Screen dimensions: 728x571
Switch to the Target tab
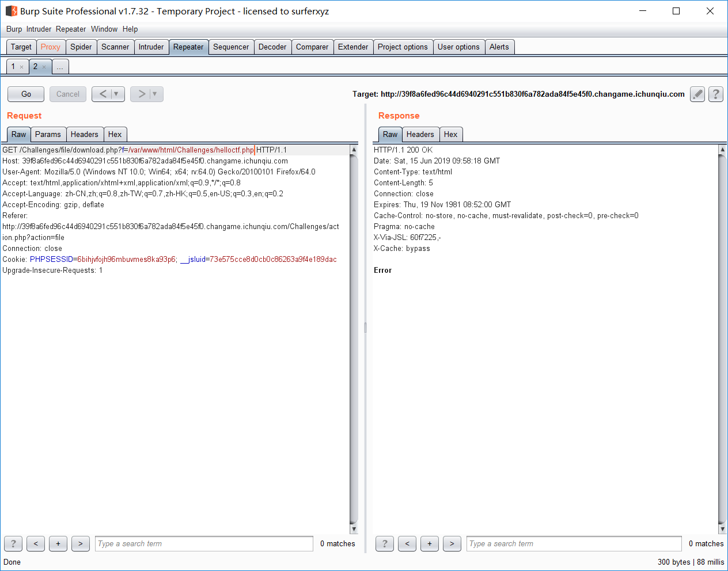[x=21, y=47]
